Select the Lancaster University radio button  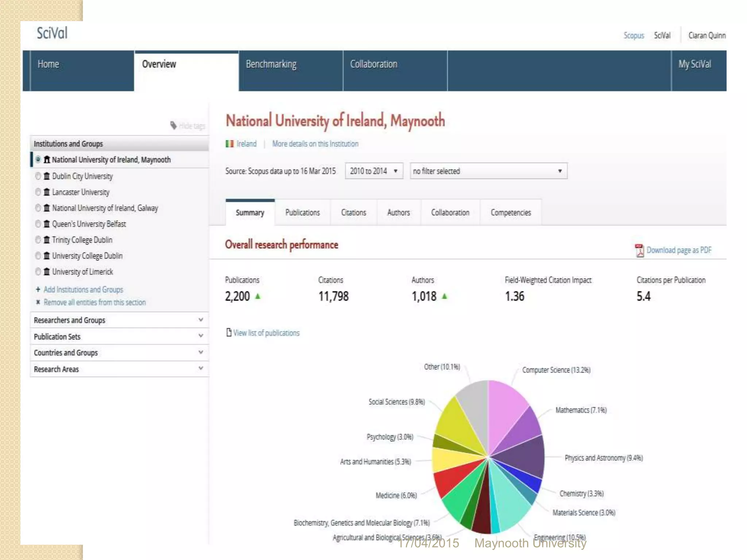tap(38, 192)
